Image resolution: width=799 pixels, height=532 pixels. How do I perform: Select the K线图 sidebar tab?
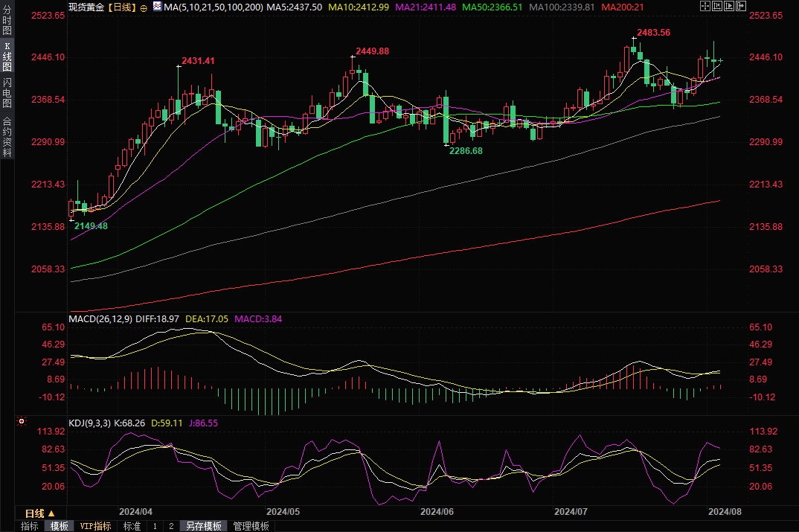pyautogui.click(x=7, y=57)
